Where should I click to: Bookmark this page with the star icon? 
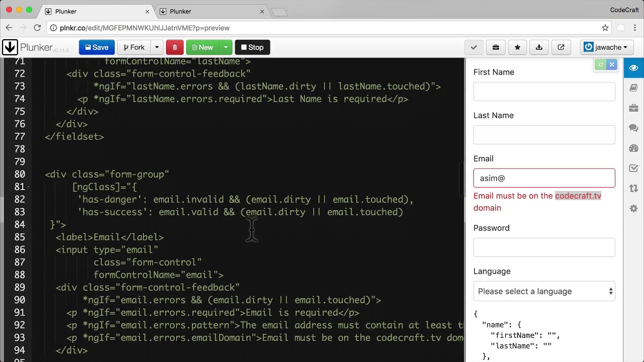pyautogui.click(x=605, y=28)
